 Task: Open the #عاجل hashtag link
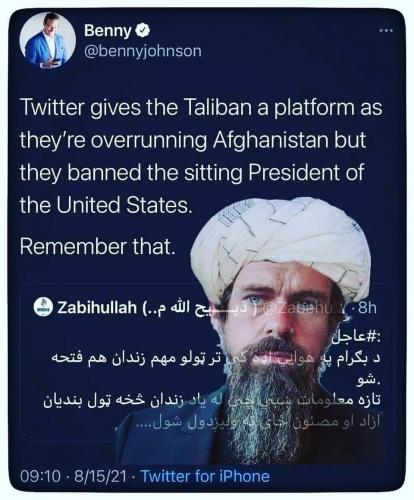pos(356,338)
